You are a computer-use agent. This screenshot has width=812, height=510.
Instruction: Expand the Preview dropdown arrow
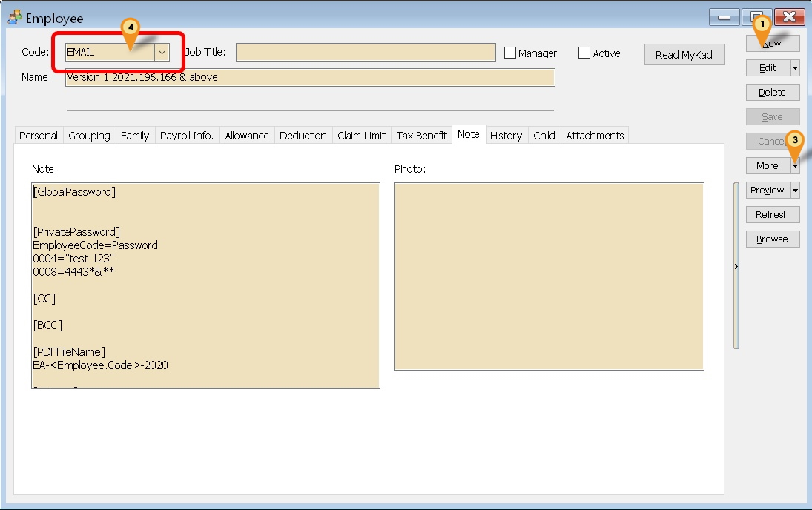(793, 190)
